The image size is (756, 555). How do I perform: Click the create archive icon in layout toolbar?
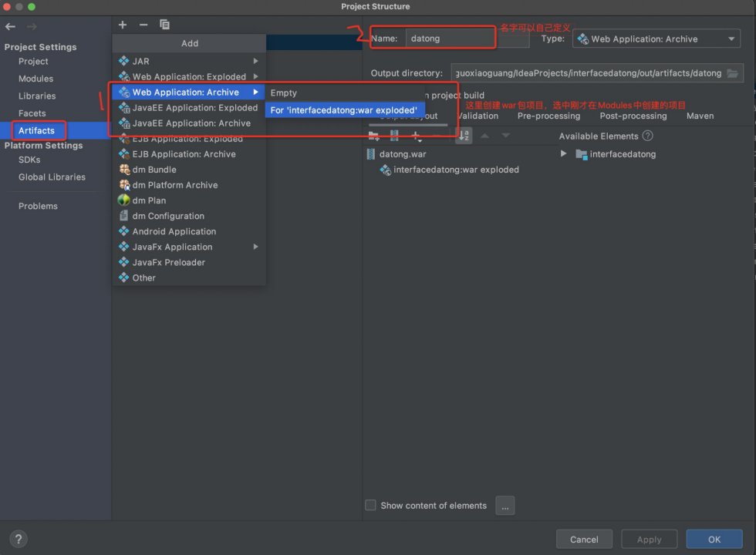point(394,136)
